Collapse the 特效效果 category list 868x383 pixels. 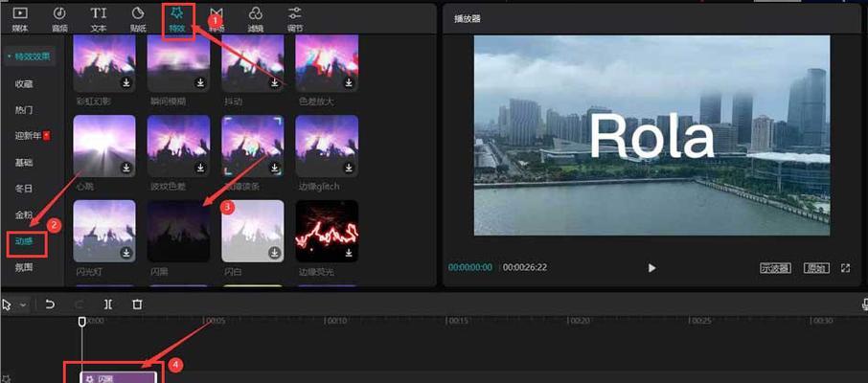click(x=30, y=56)
